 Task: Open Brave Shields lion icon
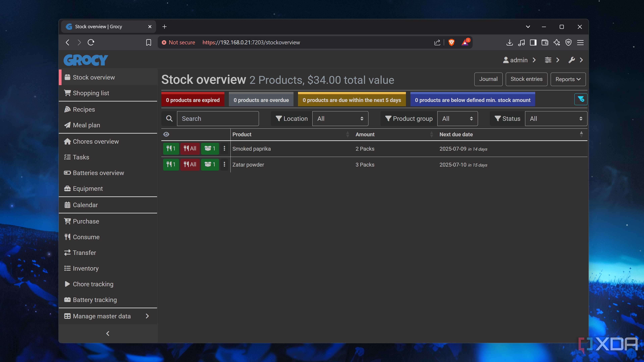pyautogui.click(x=451, y=42)
